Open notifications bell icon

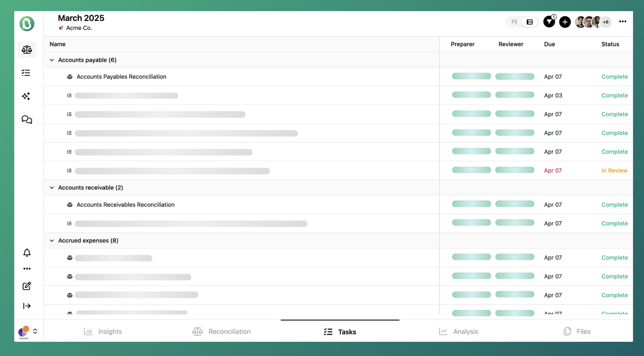pos(27,252)
